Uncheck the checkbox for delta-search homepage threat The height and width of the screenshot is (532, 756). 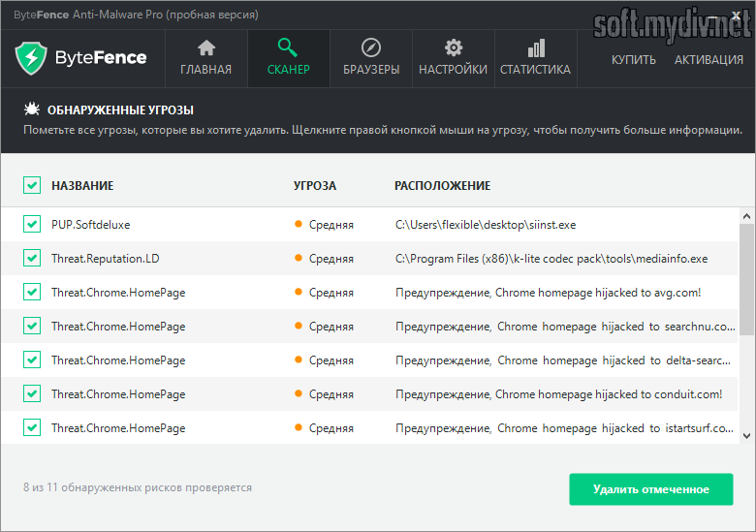coord(32,360)
